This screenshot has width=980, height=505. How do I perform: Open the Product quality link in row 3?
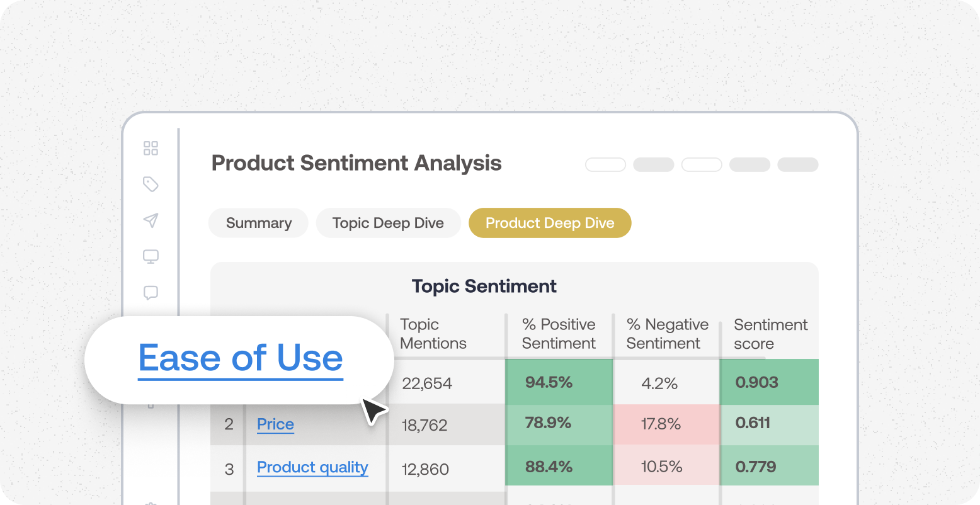tap(312, 467)
